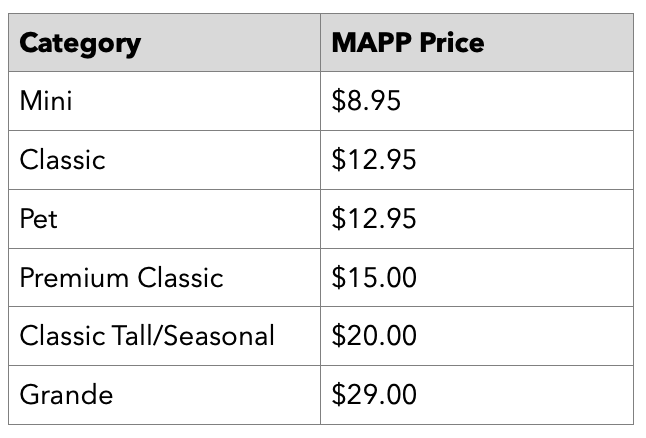Select the Mini category cell

pyautogui.click(x=164, y=101)
